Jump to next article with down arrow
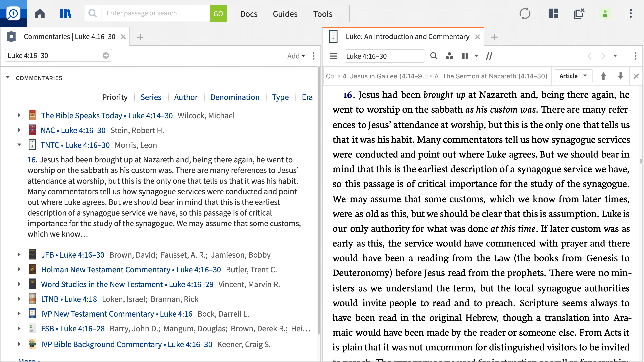 pos(621,76)
